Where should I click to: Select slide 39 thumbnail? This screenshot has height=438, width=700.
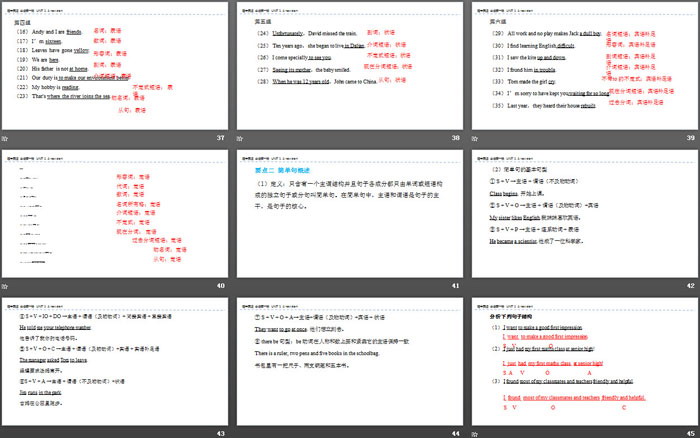pos(585,66)
